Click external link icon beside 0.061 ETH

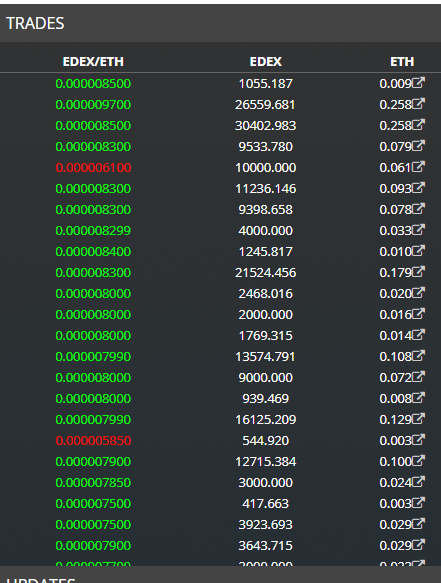418,167
